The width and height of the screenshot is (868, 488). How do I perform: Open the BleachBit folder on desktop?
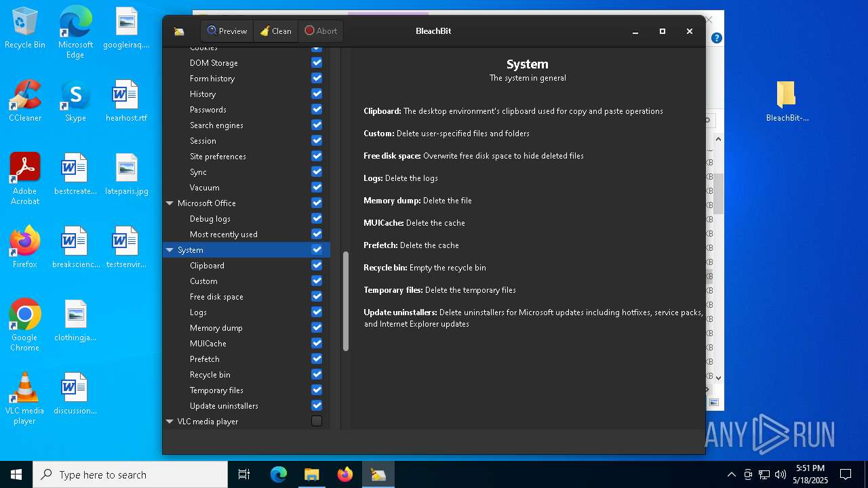pos(787,101)
